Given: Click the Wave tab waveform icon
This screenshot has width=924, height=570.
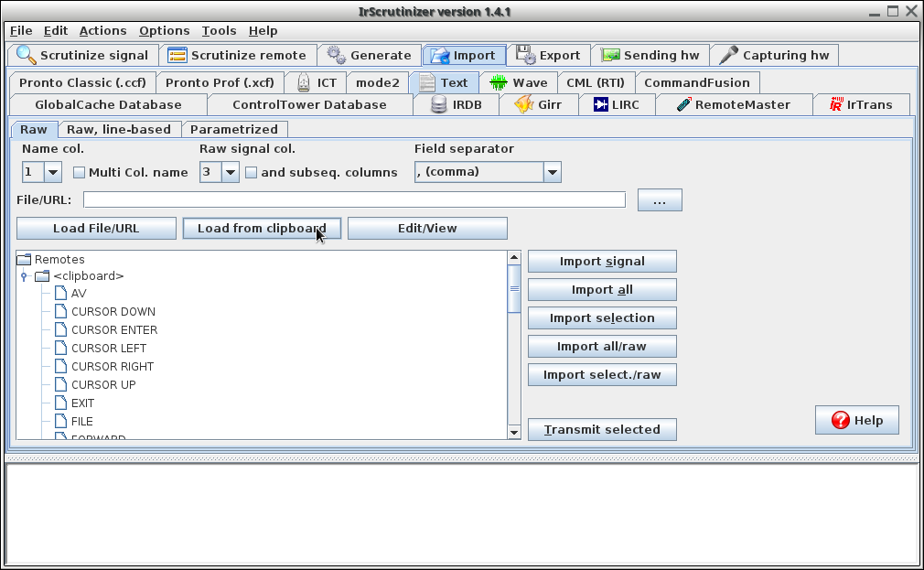Looking at the screenshot, I should [498, 82].
